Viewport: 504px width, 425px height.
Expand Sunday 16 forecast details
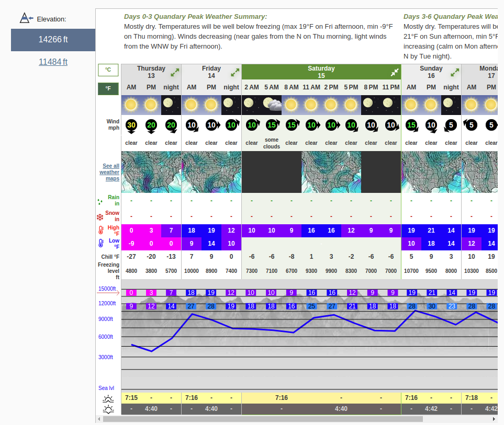pyautogui.click(x=454, y=73)
